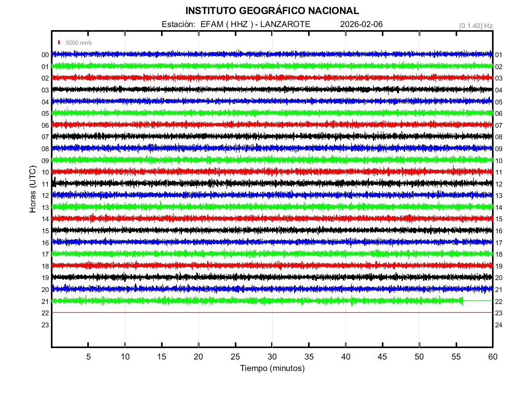This screenshot has height=399, width=532.
Task: Click the left-side hour label 11
Action: coord(45,184)
